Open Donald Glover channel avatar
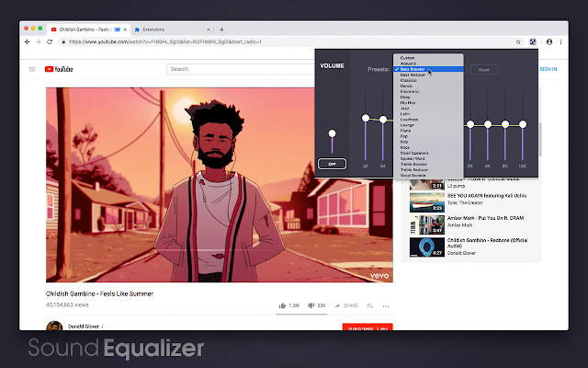The image size is (588, 368). click(54, 326)
